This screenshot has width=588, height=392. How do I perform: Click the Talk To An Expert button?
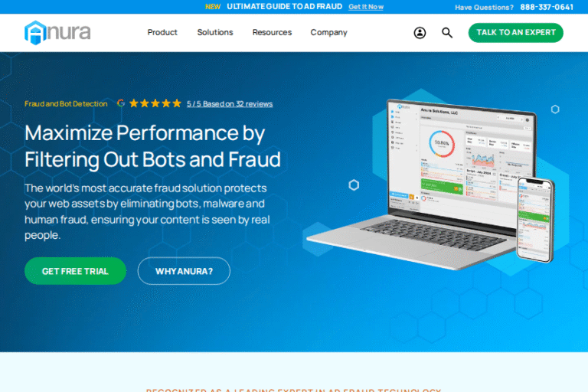coord(515,33)
